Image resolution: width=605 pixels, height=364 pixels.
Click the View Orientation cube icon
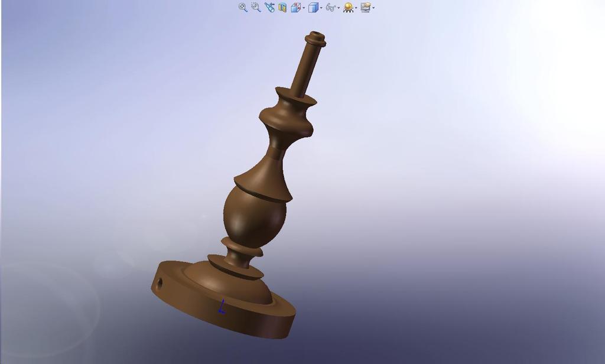pyautogui.click(x=295, y=7)
